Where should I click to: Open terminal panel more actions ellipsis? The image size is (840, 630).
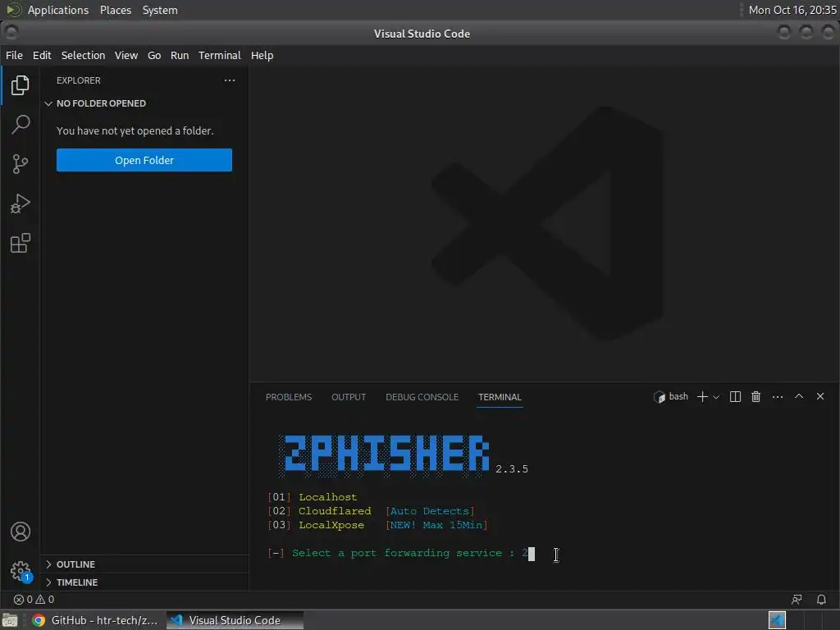pos(778,397)
